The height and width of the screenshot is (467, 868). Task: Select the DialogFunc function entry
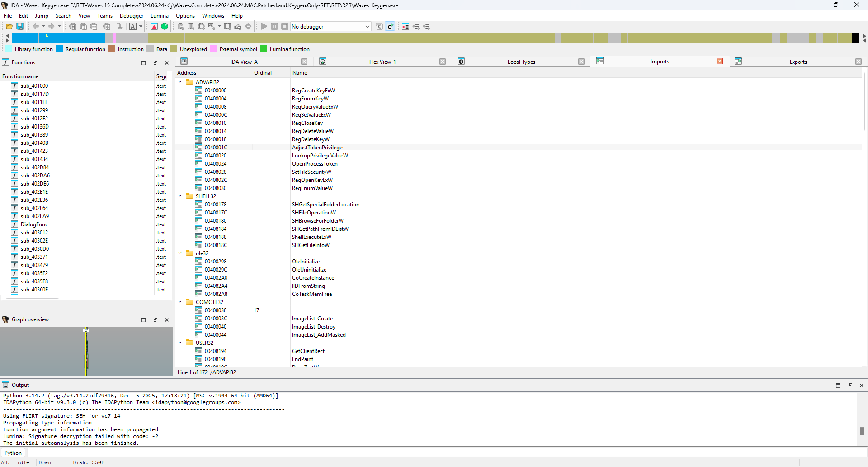[34, 224]
